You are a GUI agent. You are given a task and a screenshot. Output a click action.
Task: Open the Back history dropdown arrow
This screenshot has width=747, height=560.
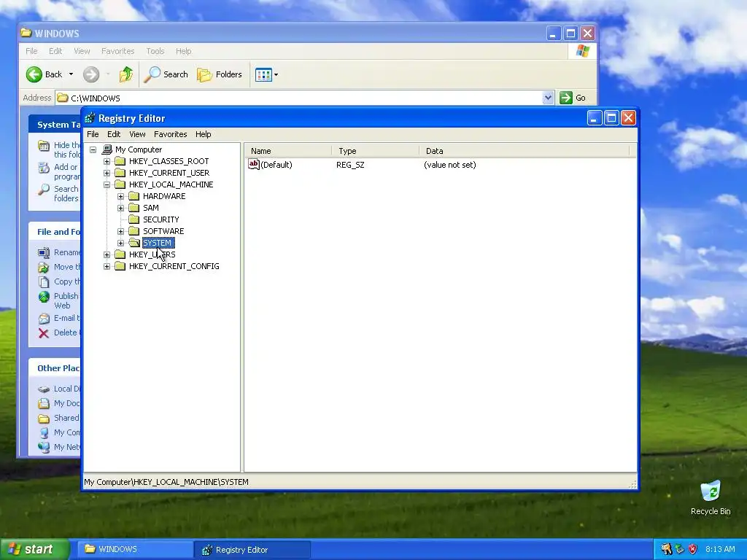[71, 74]
